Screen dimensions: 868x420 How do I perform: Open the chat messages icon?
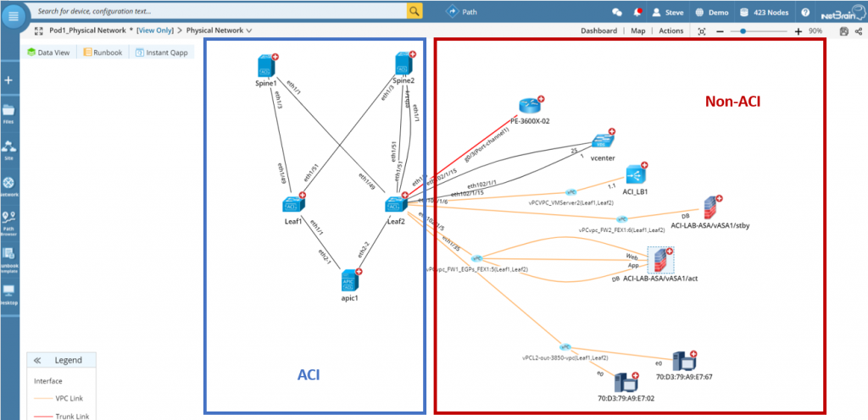[x=617, y=12]
